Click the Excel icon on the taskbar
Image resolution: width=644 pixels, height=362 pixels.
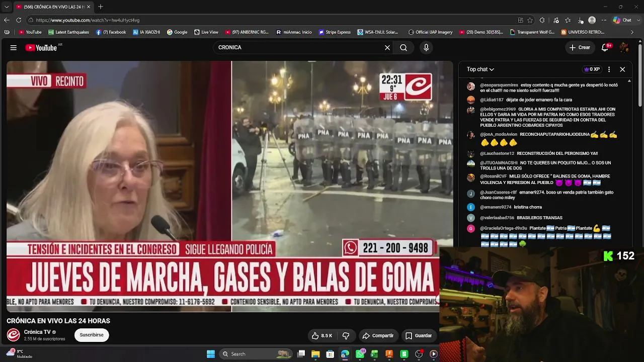click(374, 354)
